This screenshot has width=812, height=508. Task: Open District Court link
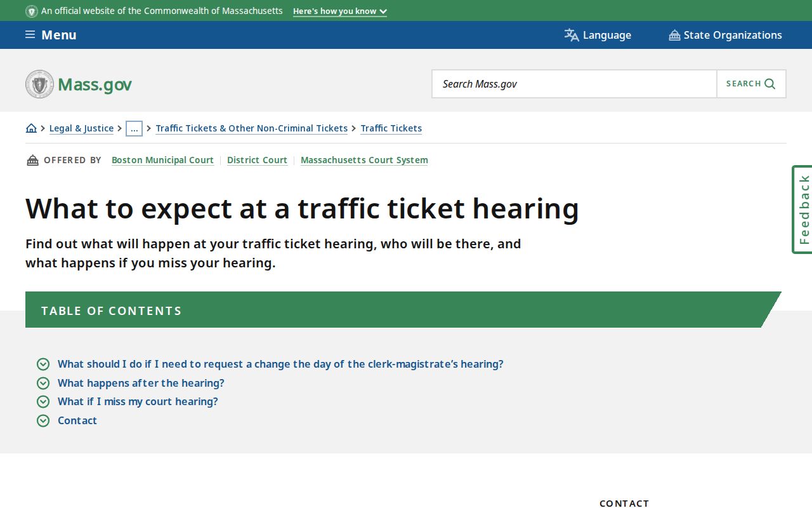tap(257, 160)
